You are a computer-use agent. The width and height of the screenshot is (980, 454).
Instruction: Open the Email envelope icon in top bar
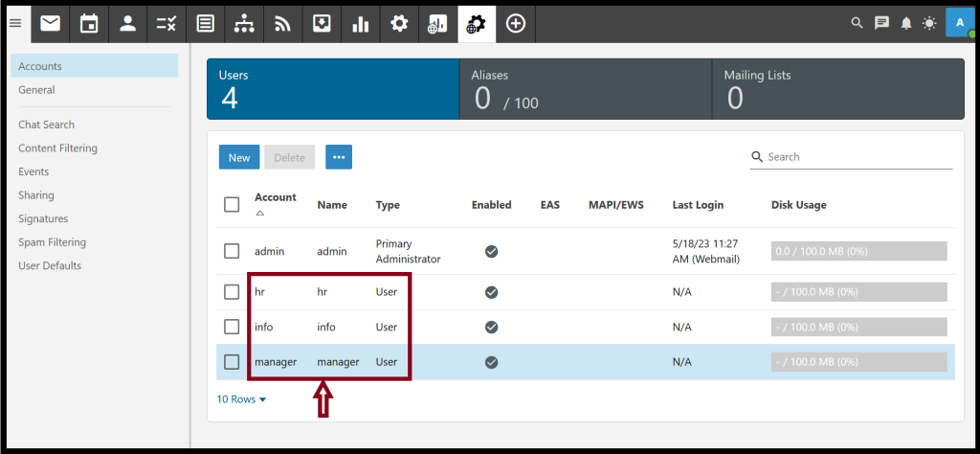click(x=51, y=24)
